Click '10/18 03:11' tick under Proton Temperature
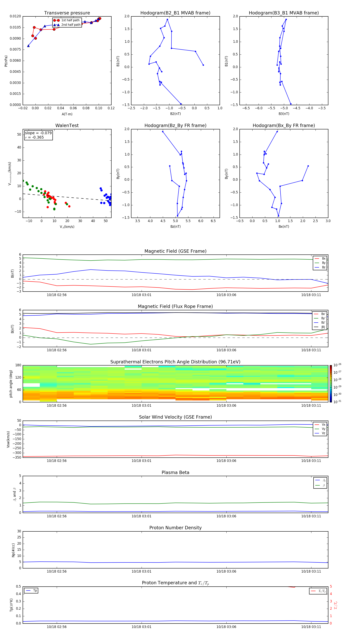This screenshot has height=644, width=351. [x=311, y=627]
